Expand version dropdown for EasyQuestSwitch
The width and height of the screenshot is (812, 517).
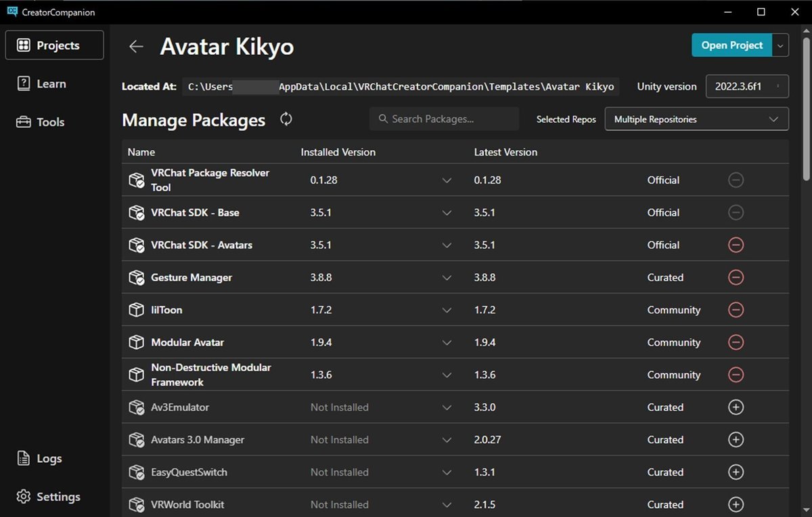(447, 472)
